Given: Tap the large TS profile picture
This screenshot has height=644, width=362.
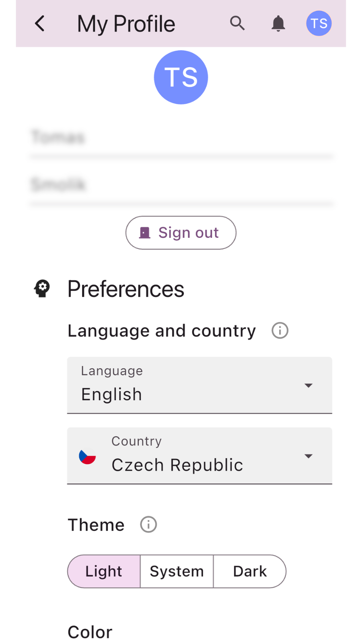Looking at the screenshot, I should (181, 77).
